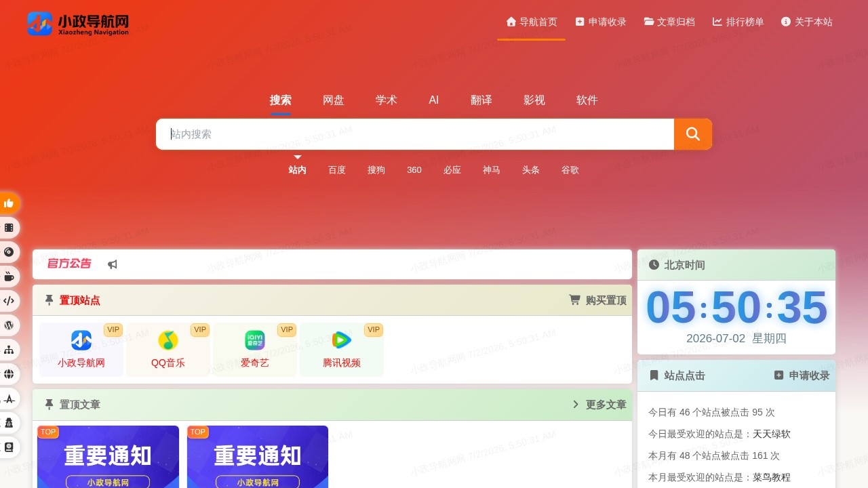868x488 pixels.
Task: Open the 天天绿软 most popular site link
Action: tap(772, 434)
